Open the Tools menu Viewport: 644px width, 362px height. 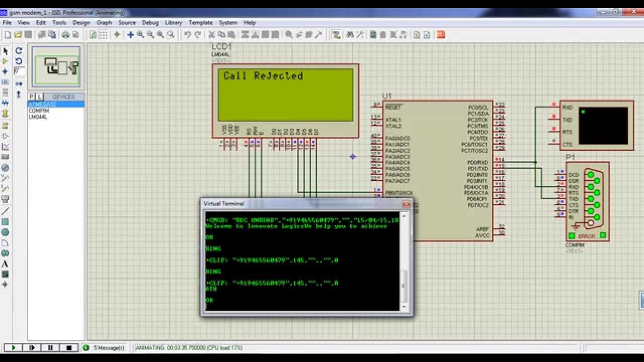pos(59,23)
